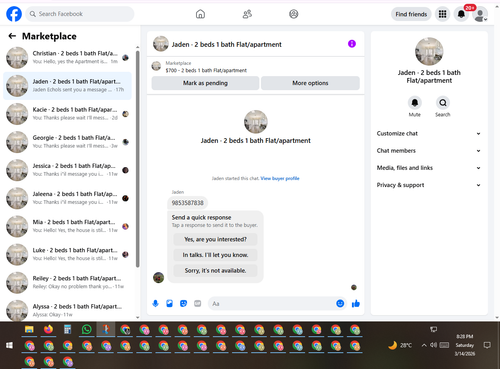Click the Search Facebook field

pyautogui.click(x=80, y=14)
